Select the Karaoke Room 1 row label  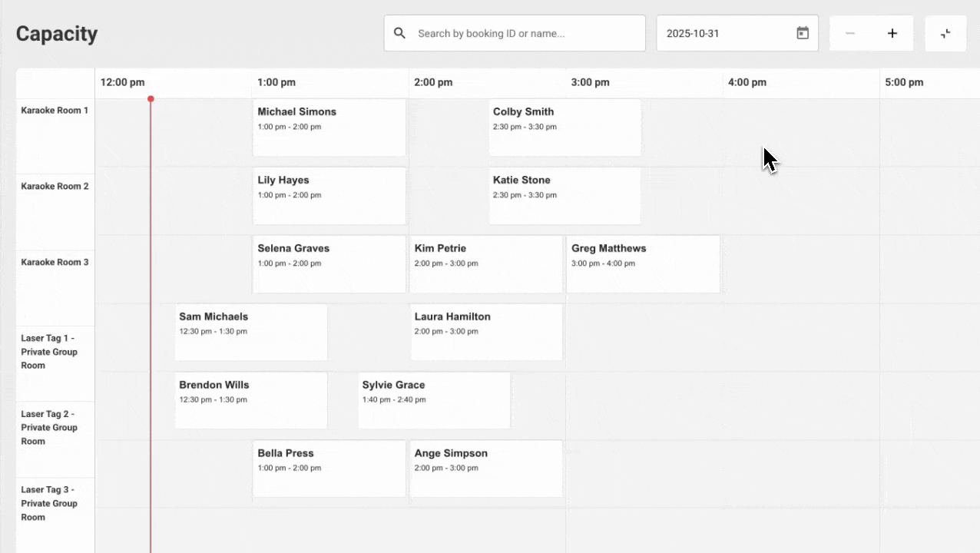tap(55, 111)
